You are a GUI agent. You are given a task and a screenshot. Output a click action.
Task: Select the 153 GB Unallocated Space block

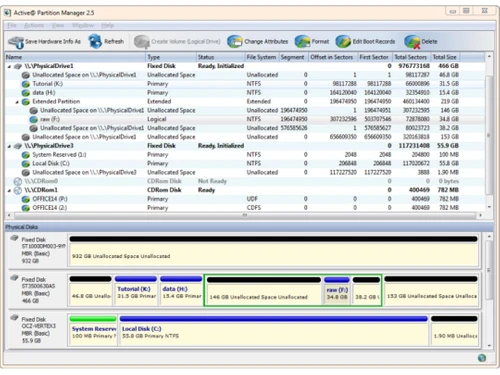tap(431, 290)
